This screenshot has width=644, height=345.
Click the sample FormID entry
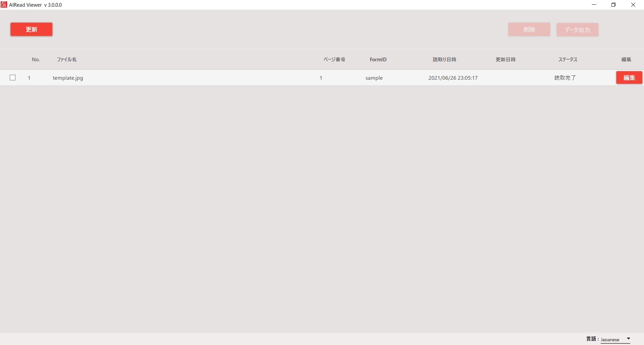[374, 78]
